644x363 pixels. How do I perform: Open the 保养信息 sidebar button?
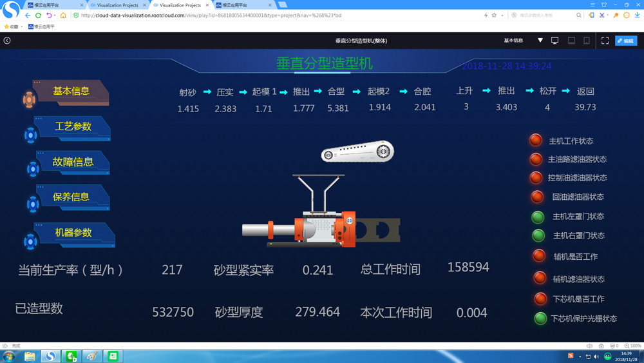pos(71,197)
